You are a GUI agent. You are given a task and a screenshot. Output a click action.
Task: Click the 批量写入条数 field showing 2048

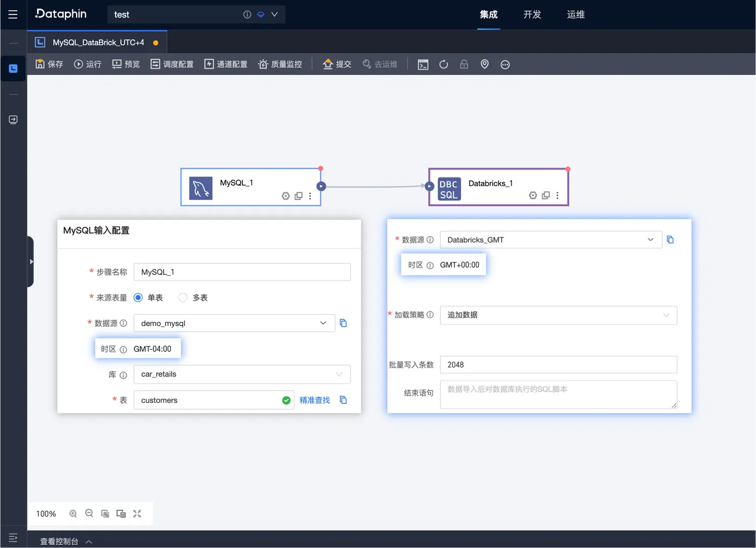tap(558, 364)
